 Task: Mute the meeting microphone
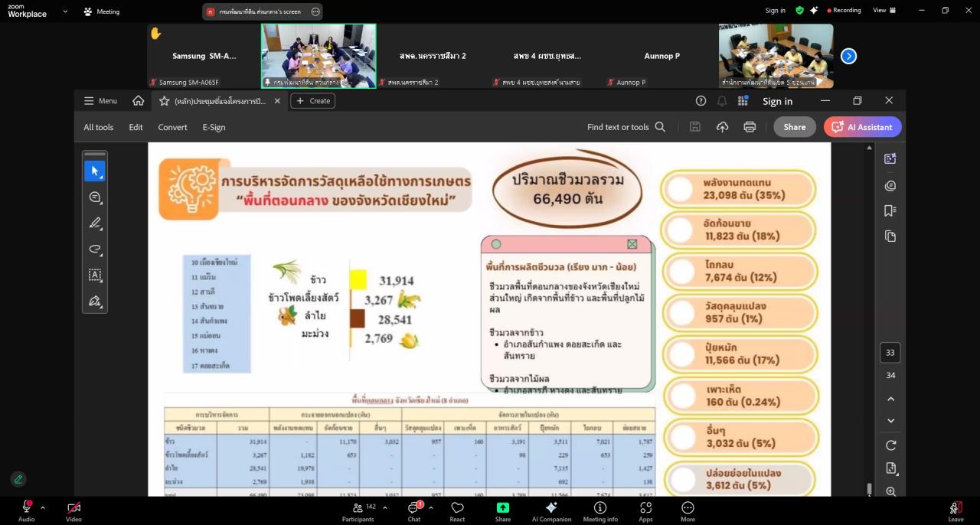coord(26,507)
